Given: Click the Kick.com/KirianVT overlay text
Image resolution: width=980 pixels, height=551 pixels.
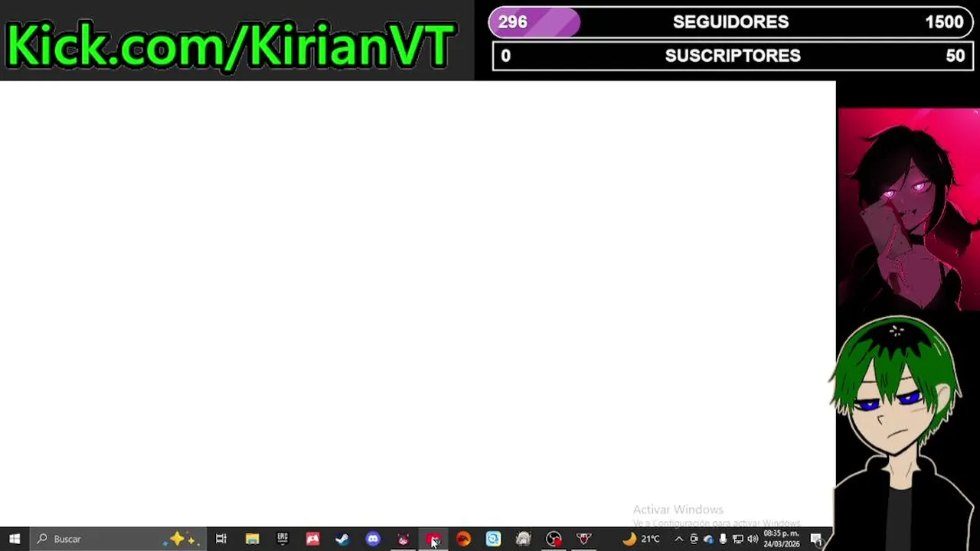Looking at the screenshot, I should [230, 45].
